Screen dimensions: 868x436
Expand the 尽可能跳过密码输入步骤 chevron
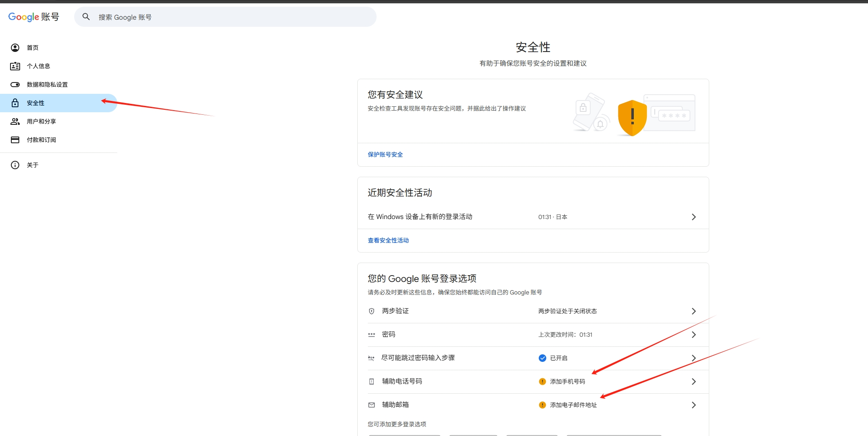[x=694, y=358]
